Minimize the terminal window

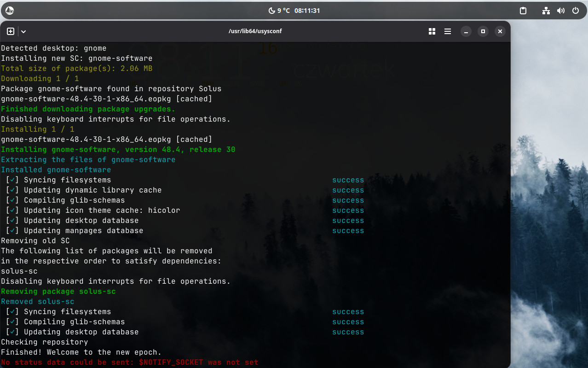[x=466, y=31]
